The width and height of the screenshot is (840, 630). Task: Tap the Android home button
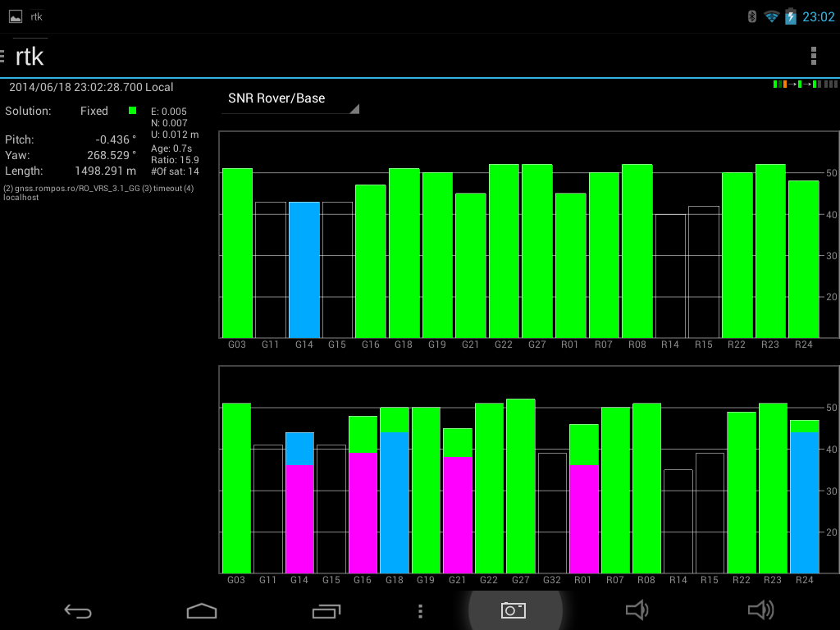point(202,610)
